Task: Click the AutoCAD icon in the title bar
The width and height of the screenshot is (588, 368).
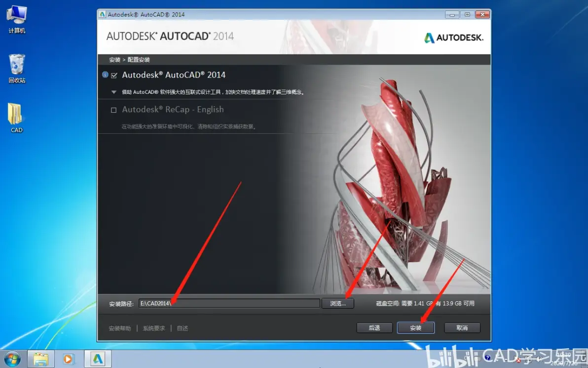Action: coord(102,15)
